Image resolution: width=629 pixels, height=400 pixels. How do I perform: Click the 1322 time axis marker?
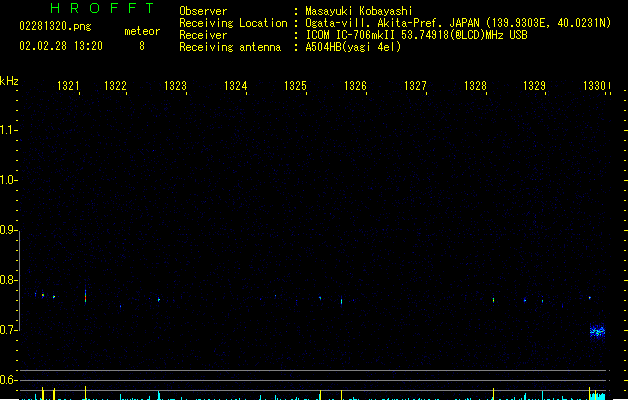[x=116, y=86]
